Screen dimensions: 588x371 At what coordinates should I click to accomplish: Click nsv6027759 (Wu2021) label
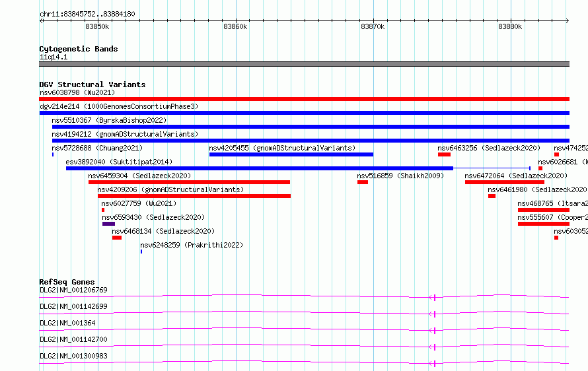pyautogui.click(x=139, y=203)
